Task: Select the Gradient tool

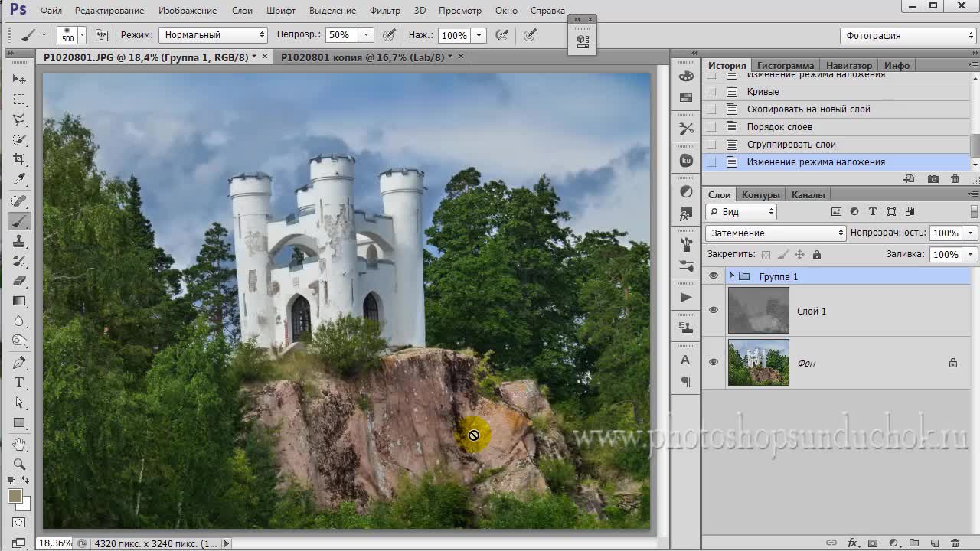Action: pos(19,301)
